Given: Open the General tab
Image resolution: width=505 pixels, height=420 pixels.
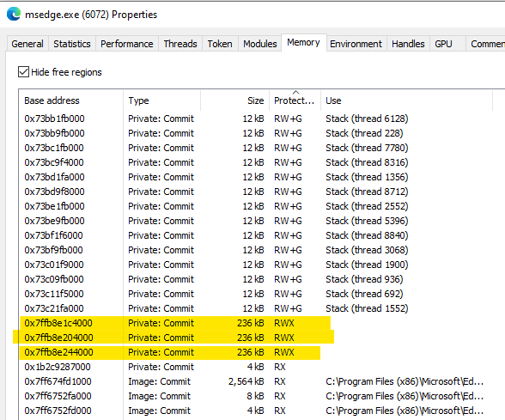Looking at the screenshot, I should tap(27, 44).
